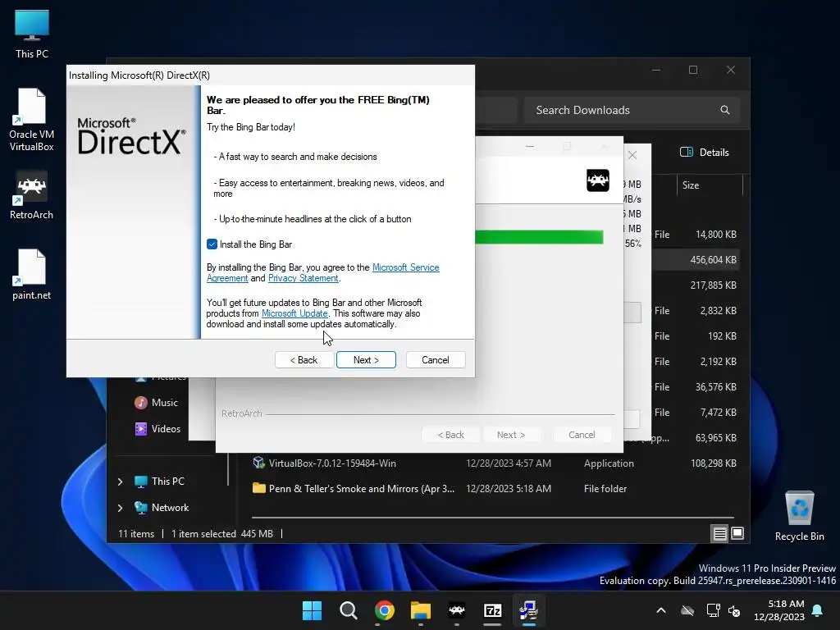
Task: Select the 108,298 KB size cell
Action: (714, 463)
